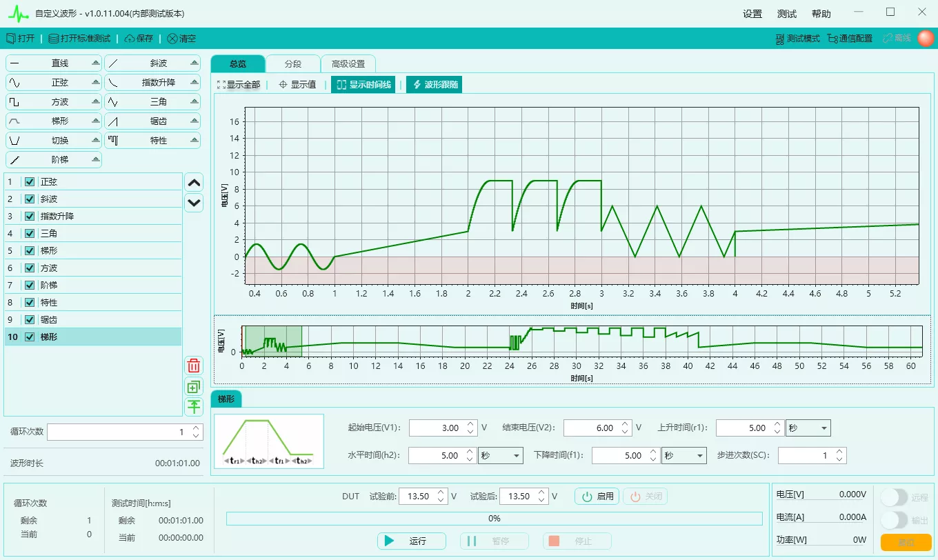Uncheck the 特性 row checkbox

30,303
